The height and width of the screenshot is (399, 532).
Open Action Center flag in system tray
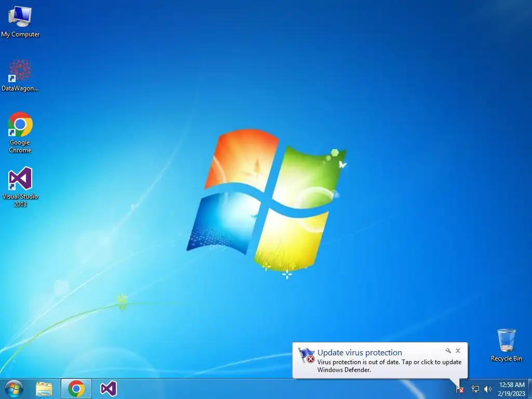click(459, 389)
